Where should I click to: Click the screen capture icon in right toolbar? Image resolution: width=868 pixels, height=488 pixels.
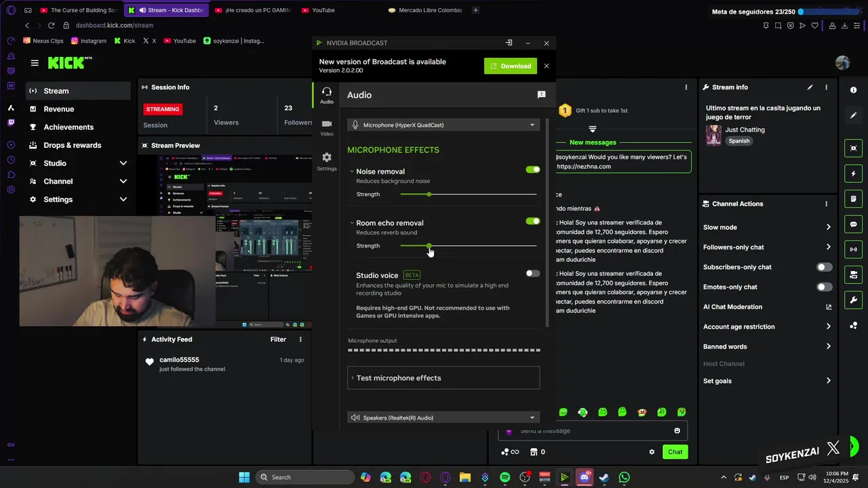coord(853,148)
